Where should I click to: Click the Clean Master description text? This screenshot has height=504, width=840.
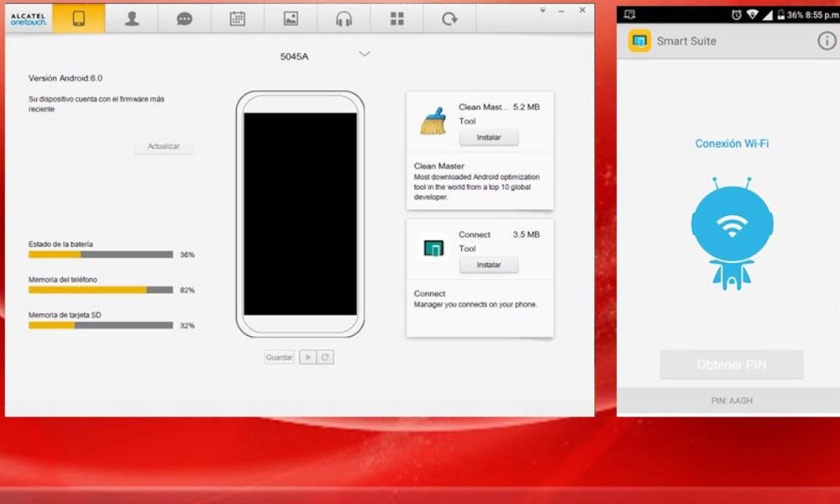(x=477, y=187)
